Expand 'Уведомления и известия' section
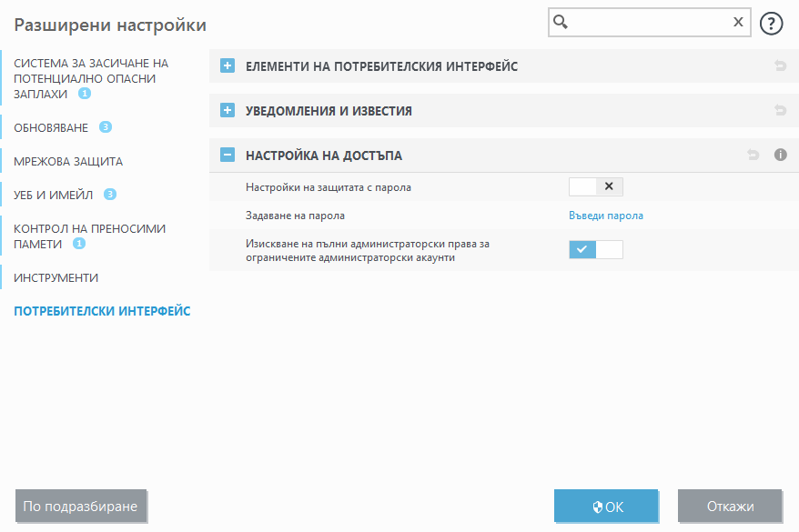The width and height of the screenshot is (799, 532). pyautogui.click(x=227, y=110)
